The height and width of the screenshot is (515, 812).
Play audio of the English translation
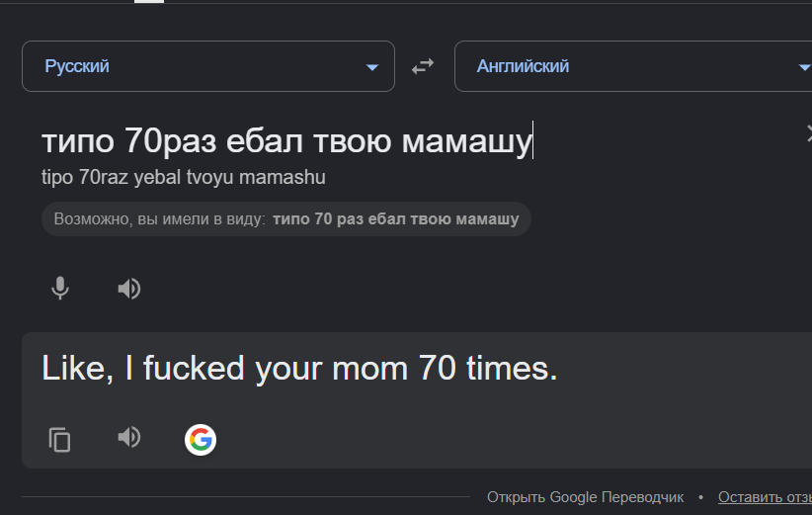click(129, 437)
